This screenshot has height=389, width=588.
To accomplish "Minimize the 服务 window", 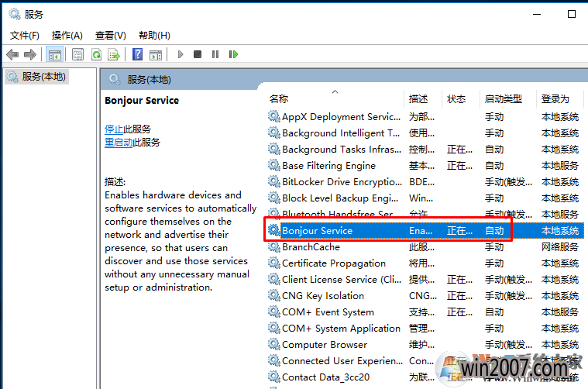I will 537,14.
